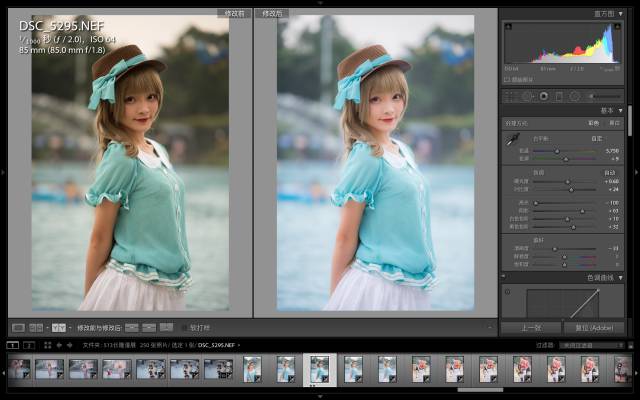Select main window display button 1
Screen dimensions: 640x400
coord(13,345)
